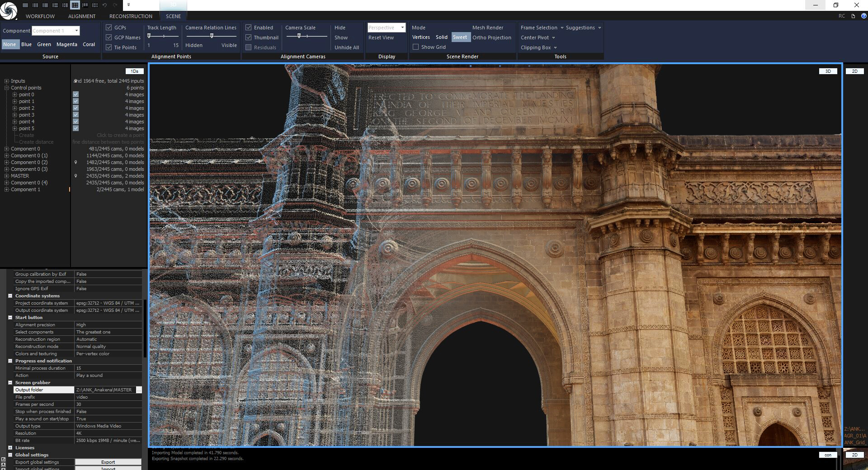868x470 pixels.
Task: Toggle the Tie Points checkbox
Action: pyautogui.click(x=109, y=47)
